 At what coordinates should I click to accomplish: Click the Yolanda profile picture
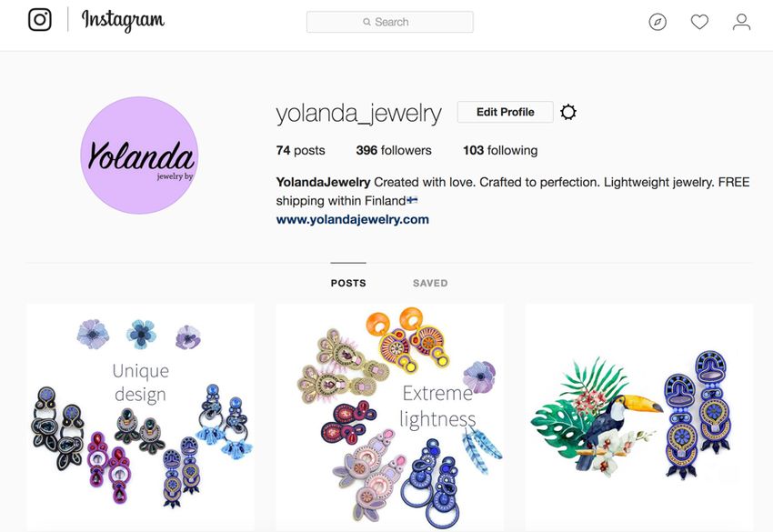[x=139, y=156]
